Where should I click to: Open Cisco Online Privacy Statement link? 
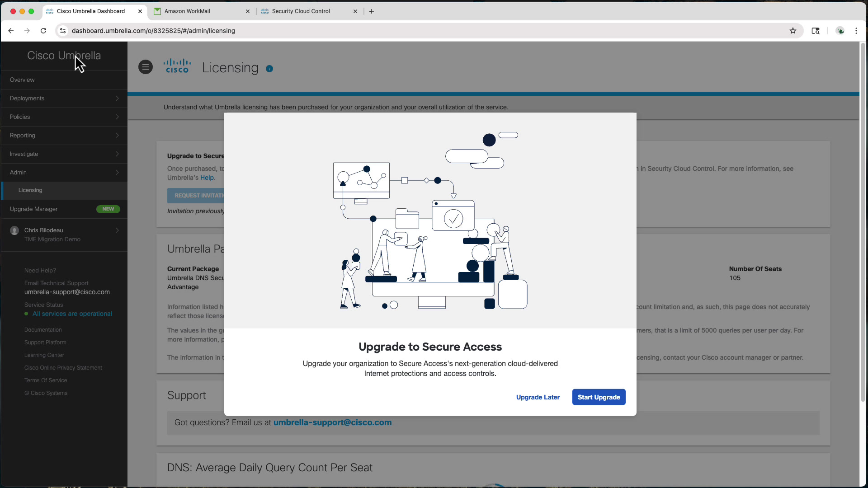point(63,368)
